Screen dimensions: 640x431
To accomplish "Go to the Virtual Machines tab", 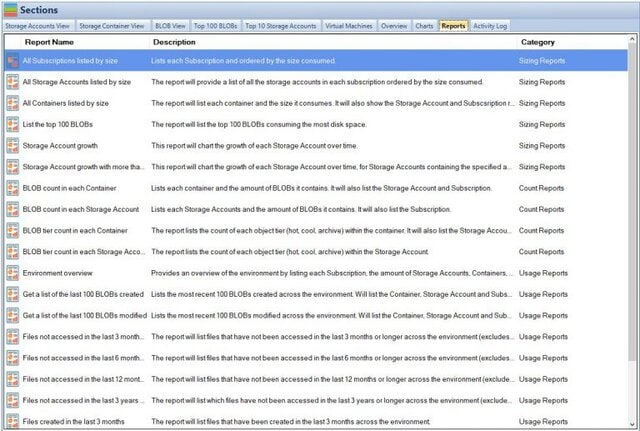I will point(348,25).
